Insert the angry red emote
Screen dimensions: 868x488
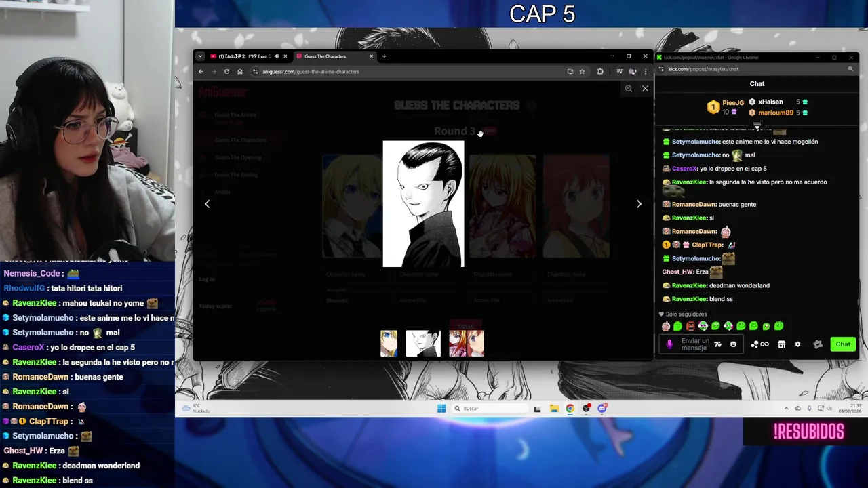690,326
